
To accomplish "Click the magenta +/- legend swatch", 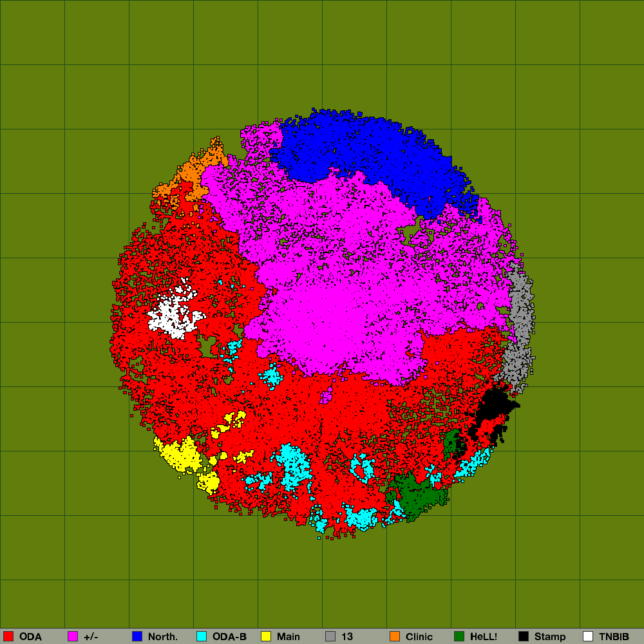I will pos(73,636).
